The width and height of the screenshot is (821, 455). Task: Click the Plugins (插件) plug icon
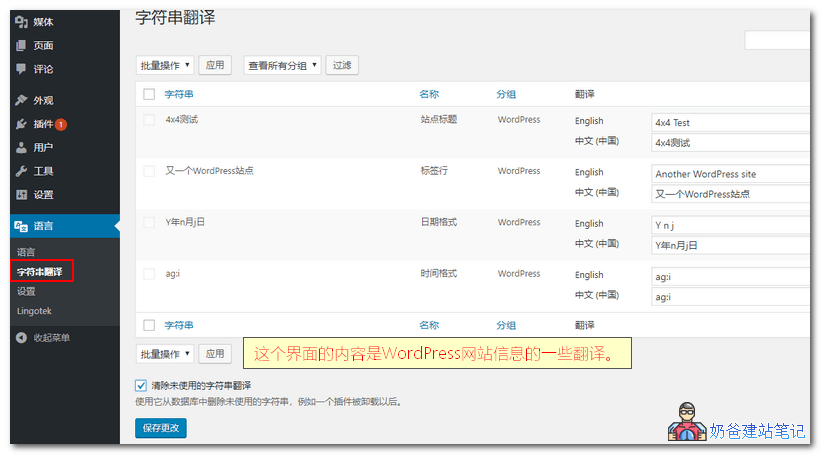pos(21,124)
